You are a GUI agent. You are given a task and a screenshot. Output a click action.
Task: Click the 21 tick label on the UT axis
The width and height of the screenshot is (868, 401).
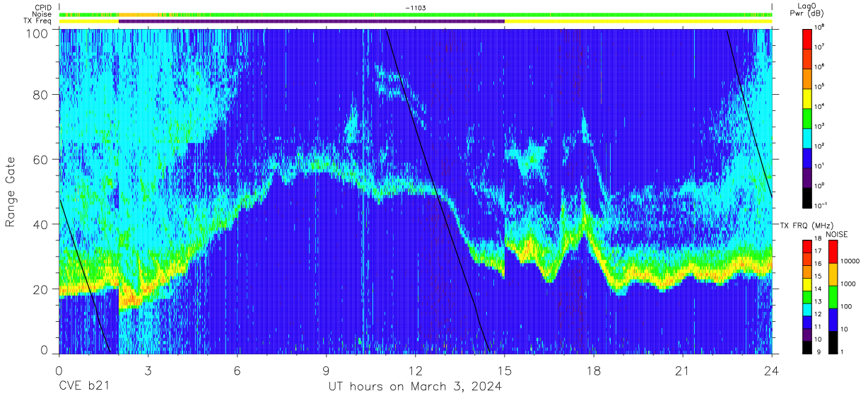tap(683, 371)
